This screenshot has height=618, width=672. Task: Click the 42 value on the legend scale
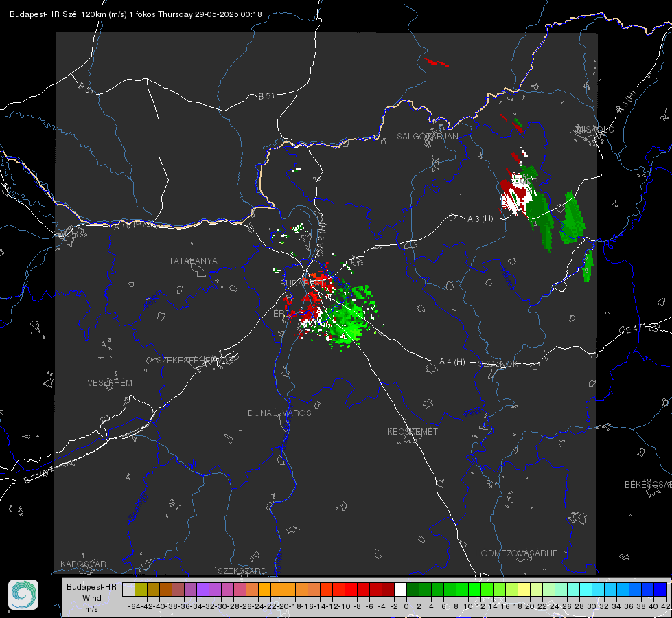pos(665,606)
